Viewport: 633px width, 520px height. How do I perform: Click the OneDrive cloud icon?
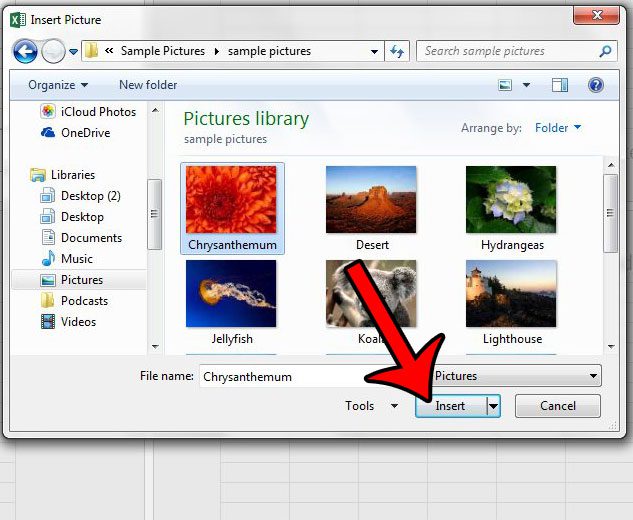(48, 132)
